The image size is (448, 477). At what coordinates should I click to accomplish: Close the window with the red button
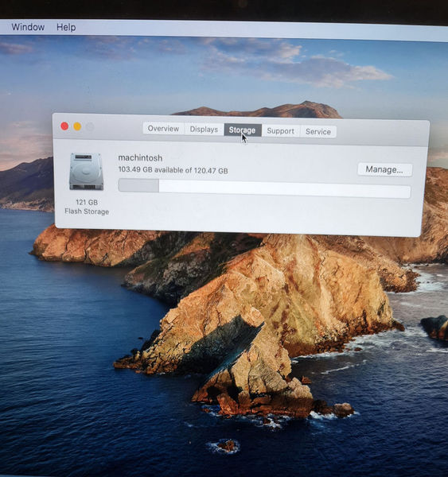(x=64, y=126)
